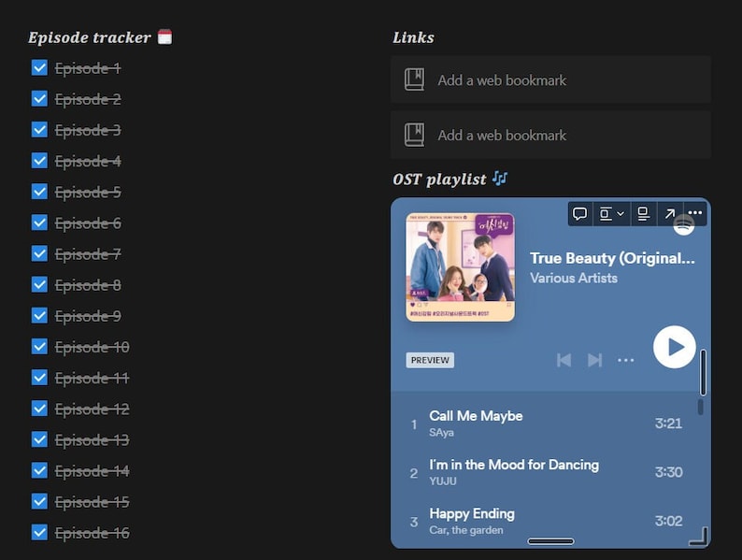This screenshot has width=742, height=560.
Task: Click the Various Artists link
Action: click(574, 278)
